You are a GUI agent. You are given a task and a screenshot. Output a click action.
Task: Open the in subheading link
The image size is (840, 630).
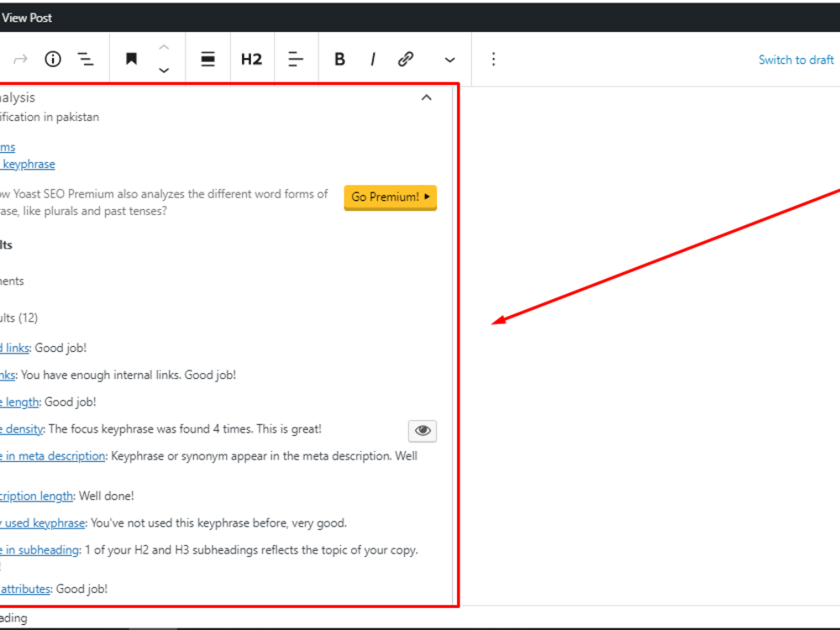[x=39, y=550]
